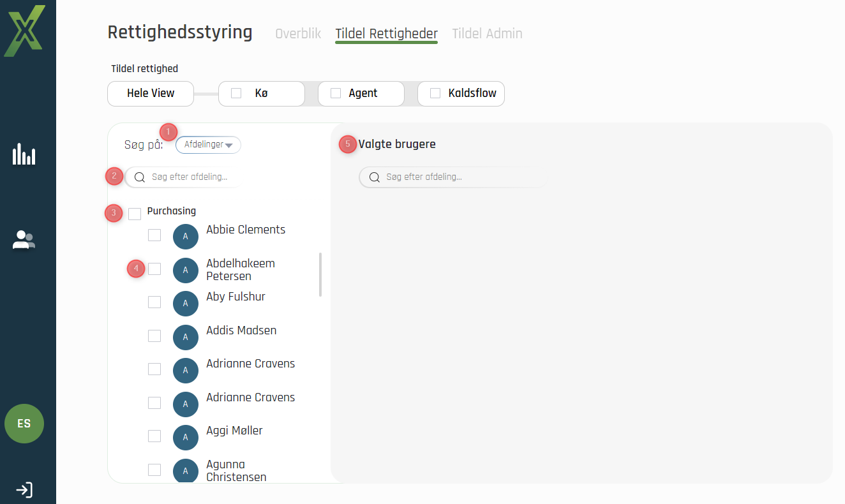Viewport: 845px width, 504px height.
Task: Click Abbie Clements' avatar icon
Action: (x=186, y=237)
